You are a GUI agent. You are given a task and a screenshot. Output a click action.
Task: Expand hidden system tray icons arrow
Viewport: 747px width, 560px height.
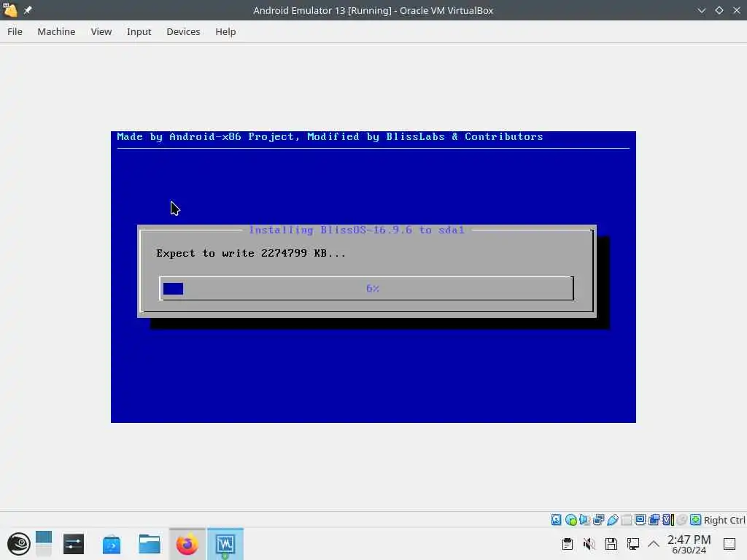pyautogui.click(x=654, y=544)
